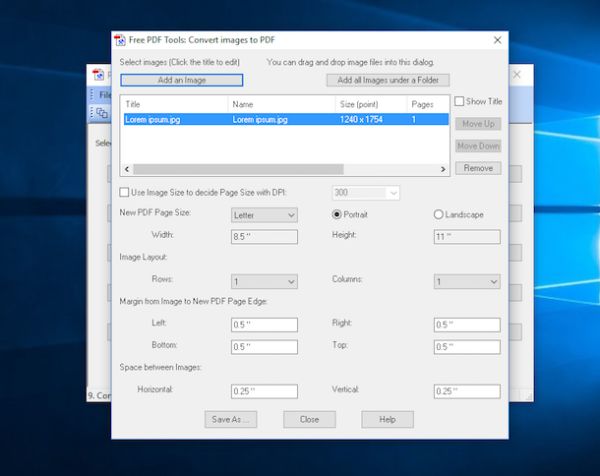The height and width of the screenshot is (476, 600).
Task: Click the toolbar icon in the background window
Action: tap(101, 113)
